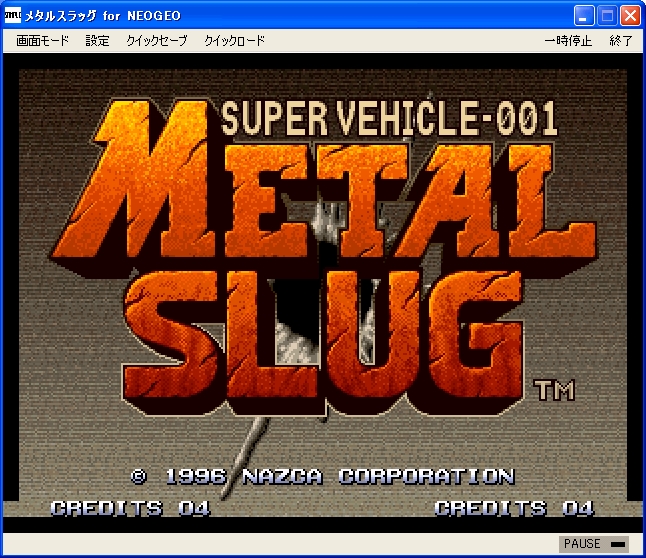Click the 1996 NAZCA CORPORATION copyright text
Image resolution: width=646 pixels, height=558 pixels.
(x=323, y=477)
